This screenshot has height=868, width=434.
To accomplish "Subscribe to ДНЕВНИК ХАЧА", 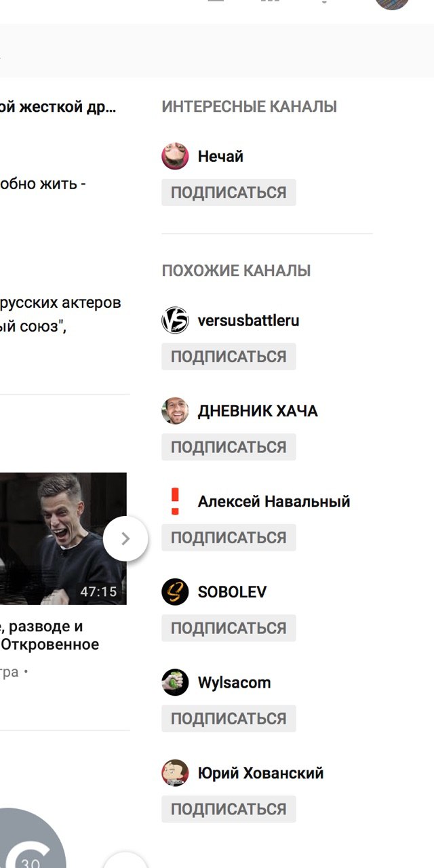I will tap(229, 447).
